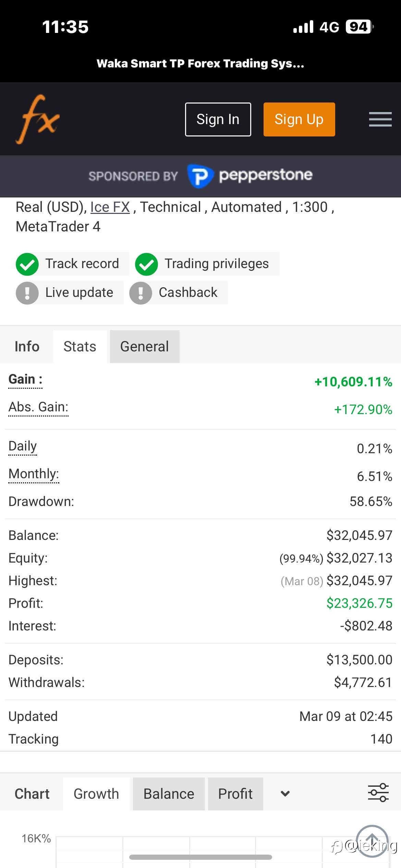401x868 pixels.
Task: Select the Balance chart tab
Action: click(169, 794)
